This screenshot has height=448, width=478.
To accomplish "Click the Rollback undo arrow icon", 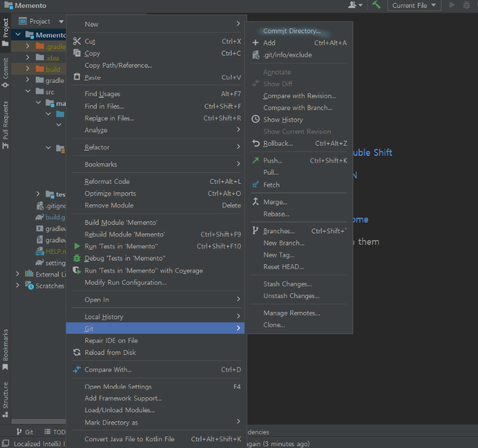I will click(x=256, y=143).
